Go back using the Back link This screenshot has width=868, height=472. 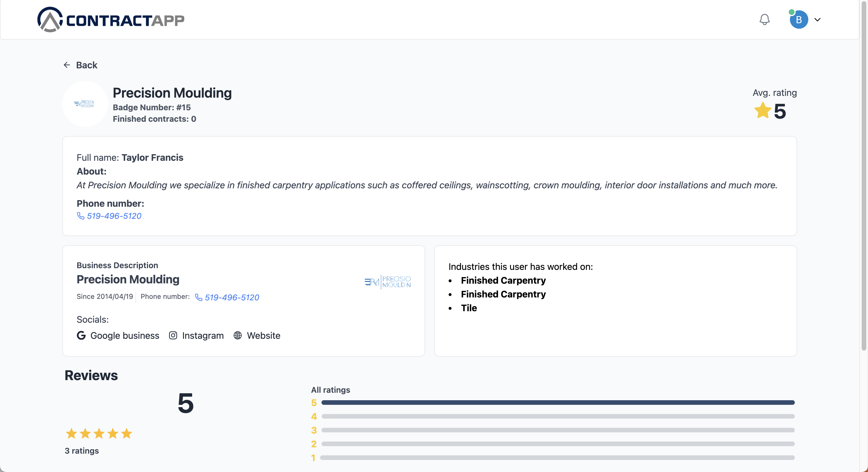(x=87, y=65)
